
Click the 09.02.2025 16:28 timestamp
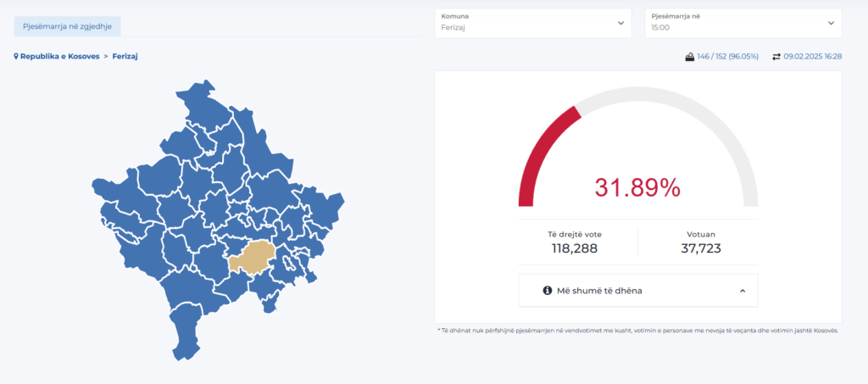click(x=812, y=57)
